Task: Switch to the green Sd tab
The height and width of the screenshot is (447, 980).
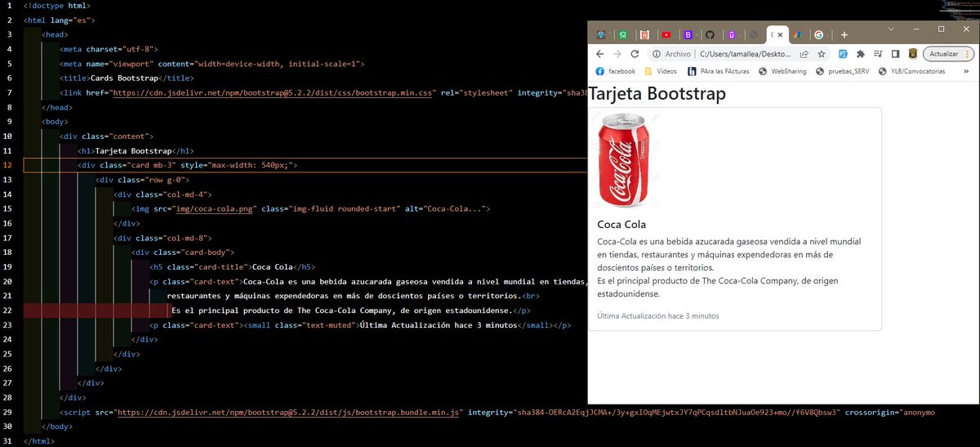Action: coord(623,35)
